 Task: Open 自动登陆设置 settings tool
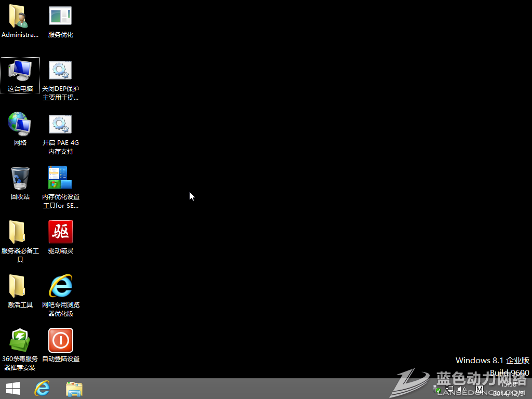[60, 344]
